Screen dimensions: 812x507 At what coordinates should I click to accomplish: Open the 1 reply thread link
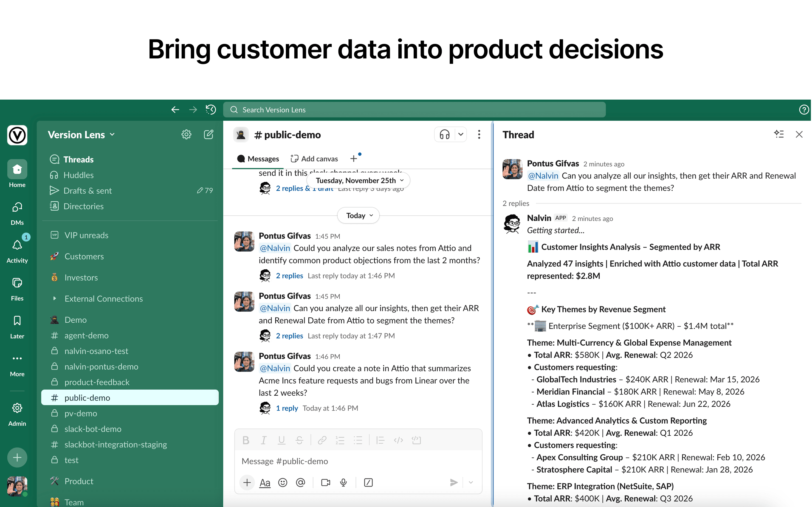[x=287, y=408]
